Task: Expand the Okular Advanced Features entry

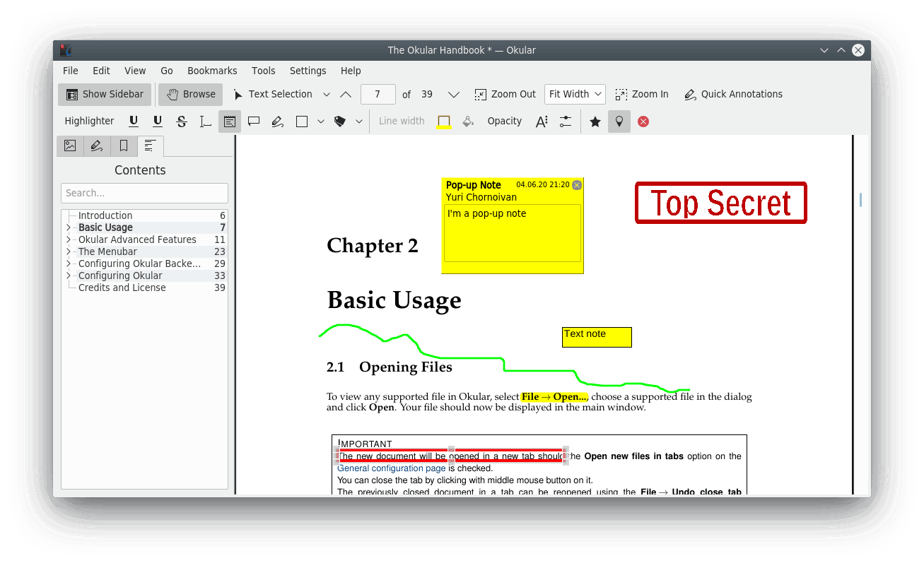Action: point(69,239)
